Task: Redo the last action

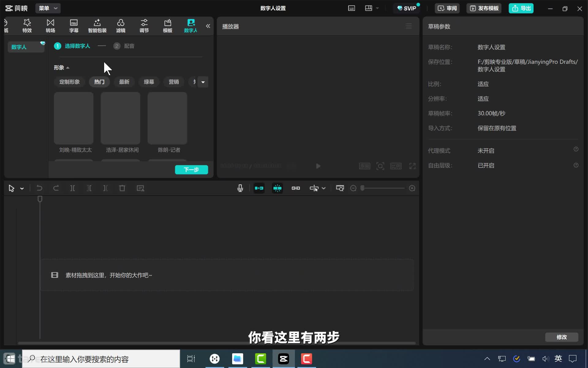Action: 56,188
